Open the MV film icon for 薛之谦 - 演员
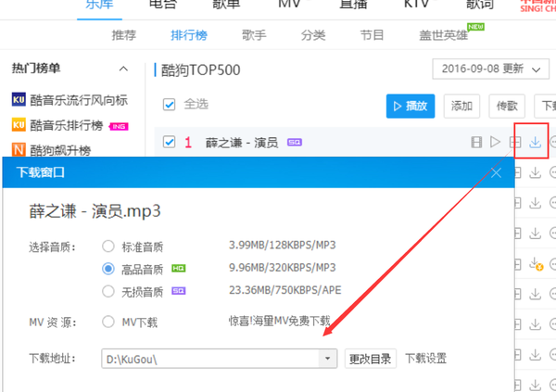 (476, 143)
